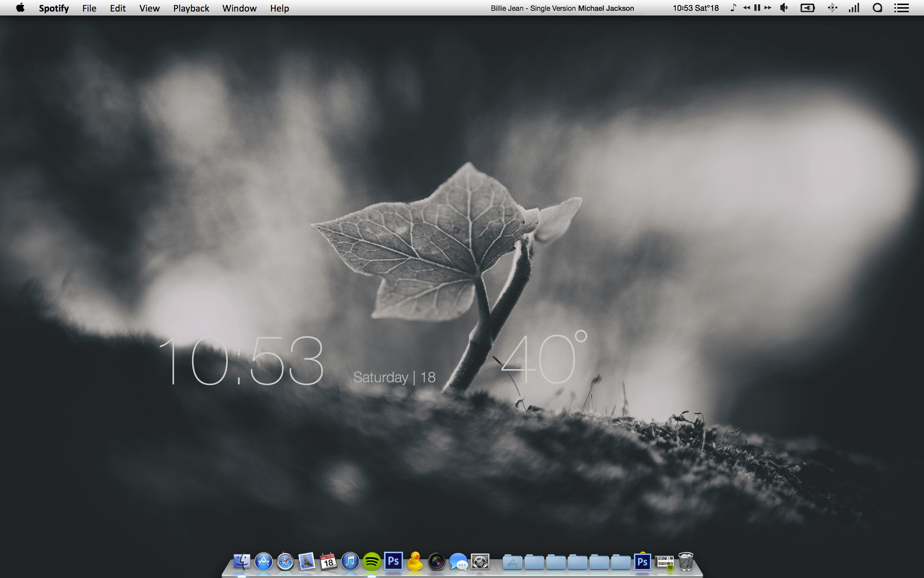924x578 pixels.
Task: Open Messages chat bubble icon
Action: (458, 562)
